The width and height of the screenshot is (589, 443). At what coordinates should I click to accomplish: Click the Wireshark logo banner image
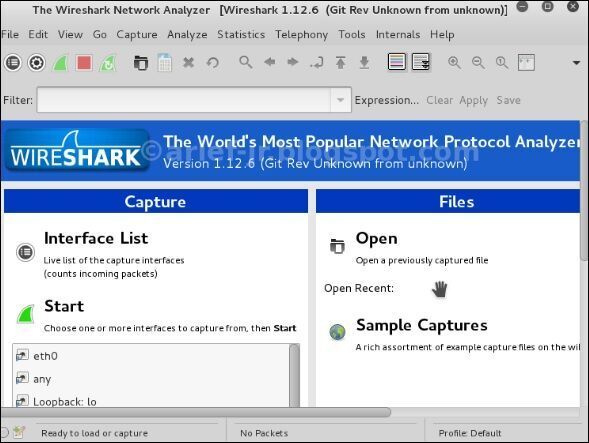pyautogui.click(x=77, y=150)
